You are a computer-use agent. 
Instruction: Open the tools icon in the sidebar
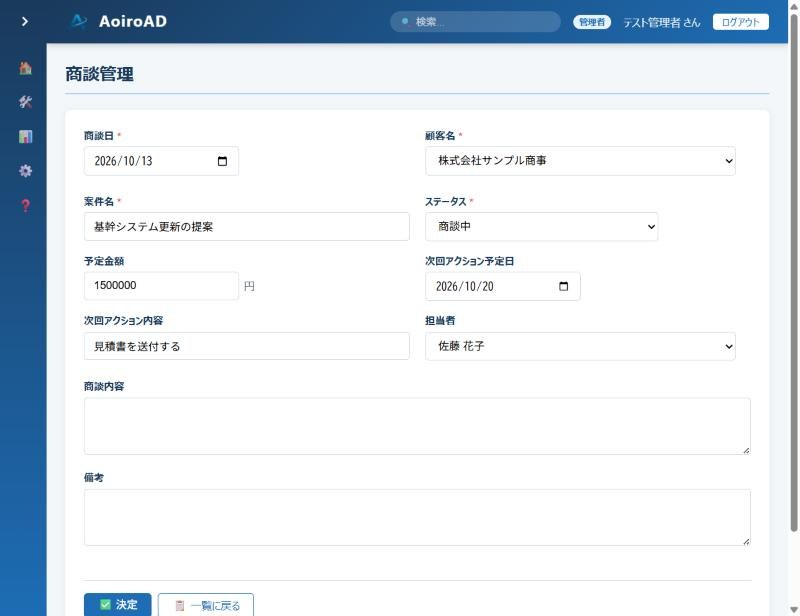coord(25,102)
